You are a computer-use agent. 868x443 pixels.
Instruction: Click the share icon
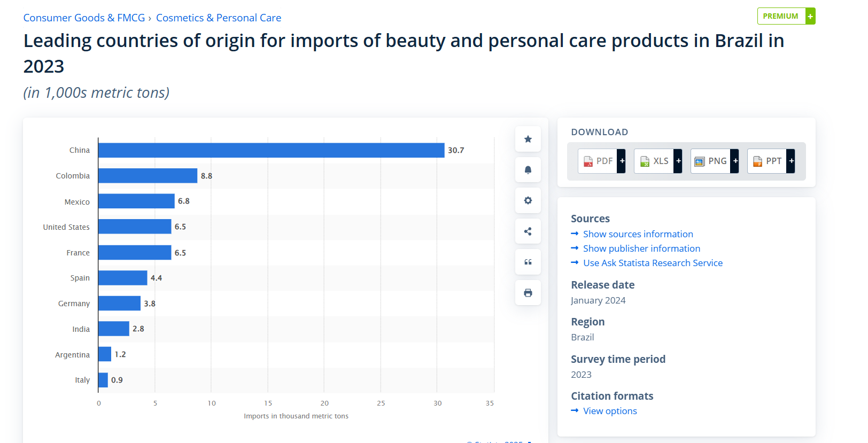[x=528, y=231]
